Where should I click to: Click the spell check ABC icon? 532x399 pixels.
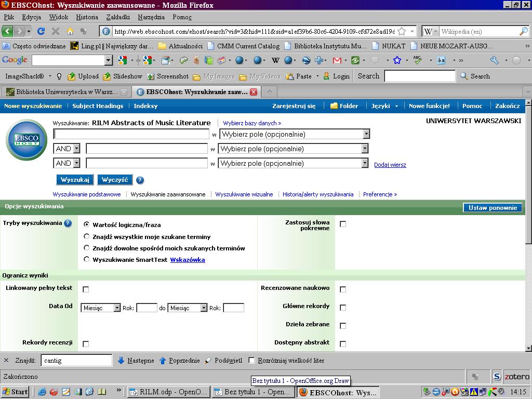click(418, 60)
